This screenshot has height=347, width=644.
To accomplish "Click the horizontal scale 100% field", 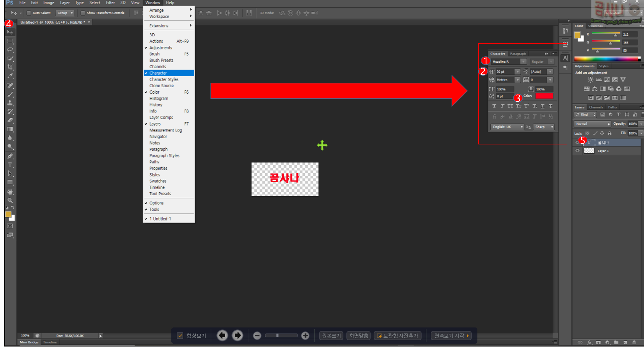I will [544, 89].
